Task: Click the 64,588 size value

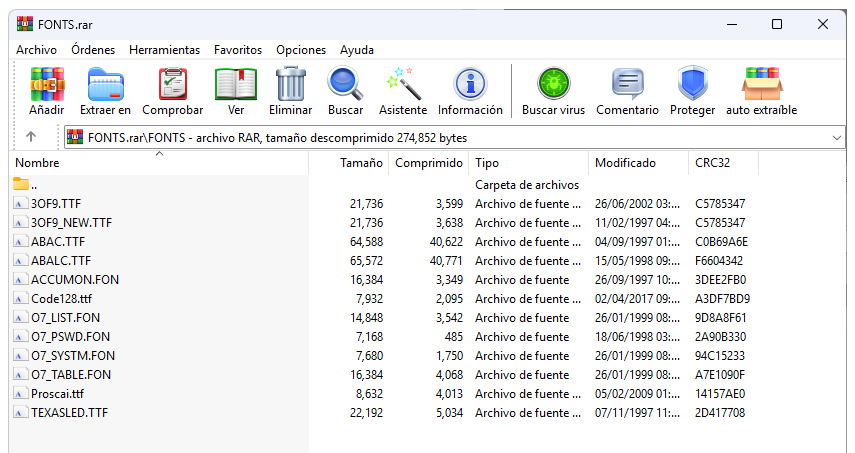Action: 366,241
